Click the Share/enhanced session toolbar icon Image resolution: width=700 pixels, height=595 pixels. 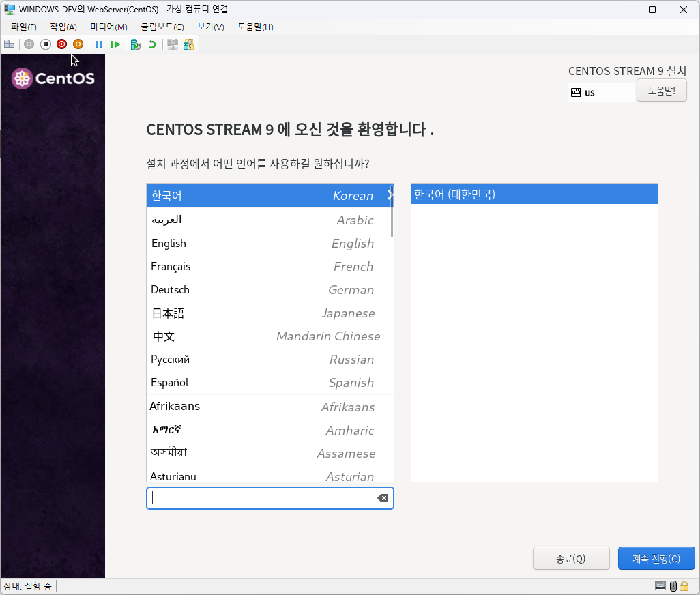pos(188,44)
